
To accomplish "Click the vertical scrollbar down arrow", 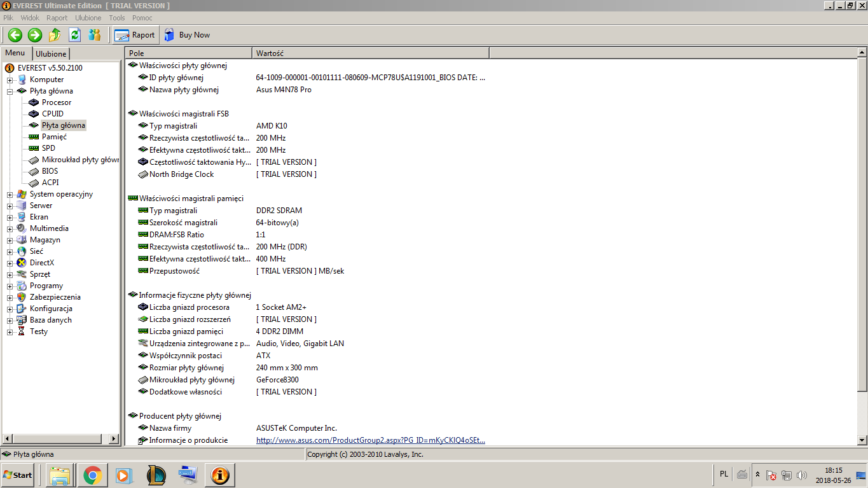I will pyautogui.click(x=862, y=440).
